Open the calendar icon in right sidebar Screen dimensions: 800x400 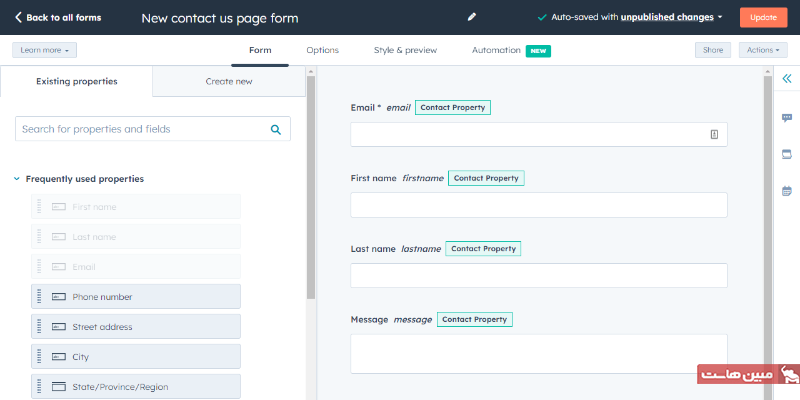787,191
